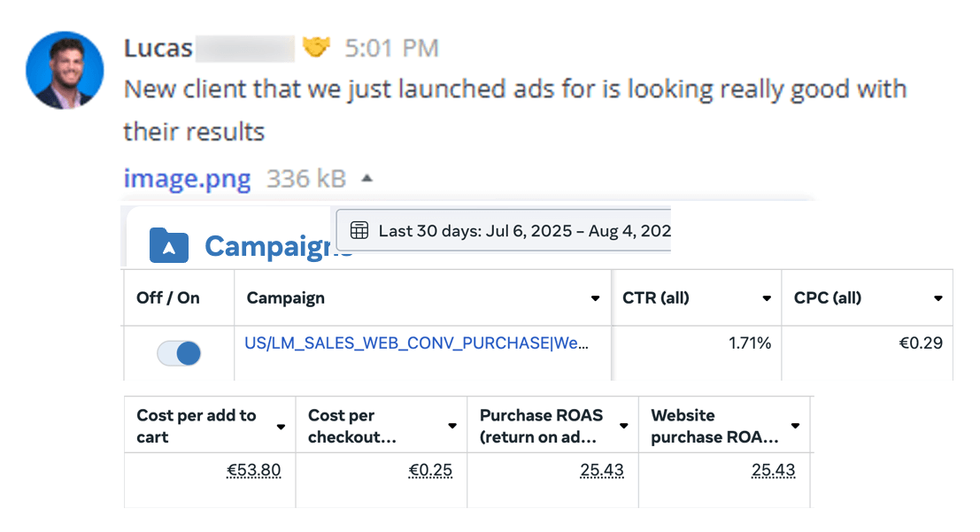Click Lucas's profile avatar photo

coord(65,70)
